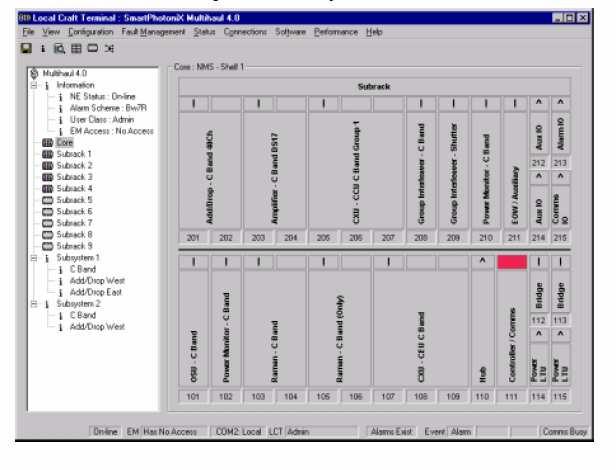Select the Add/Drop - C Band 40Ch card
The image size is (616, 470).
coord(210,171)
